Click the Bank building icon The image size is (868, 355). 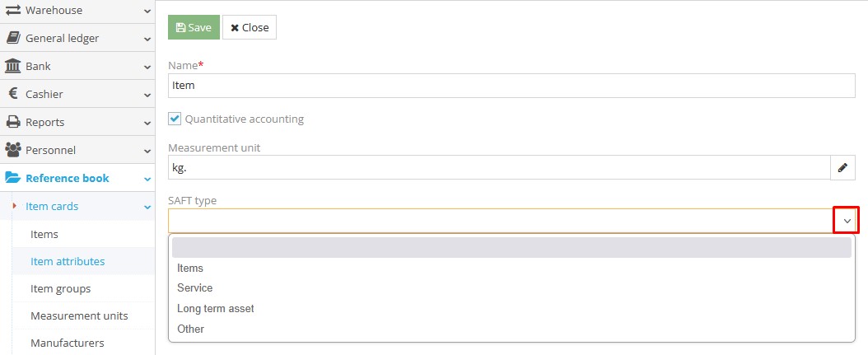[x=12, y=66]
